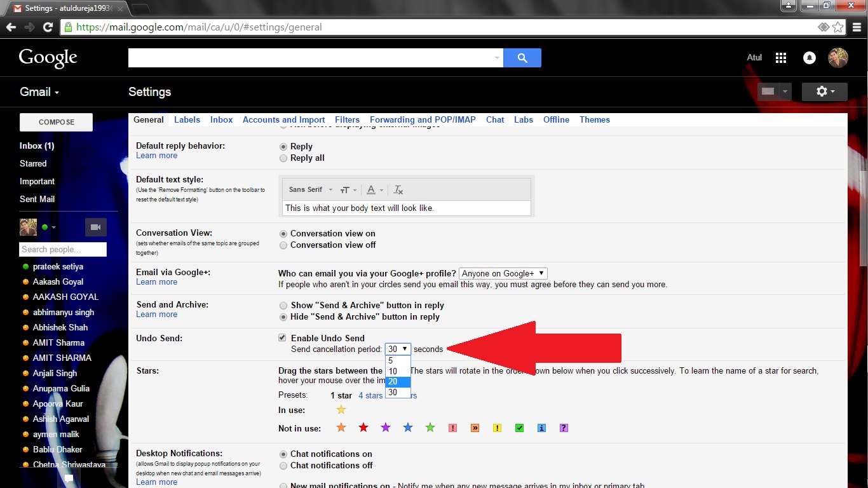Viewport: 868px width, 488px height.
Task: Open the text size tool
Action: click(348, 189)
